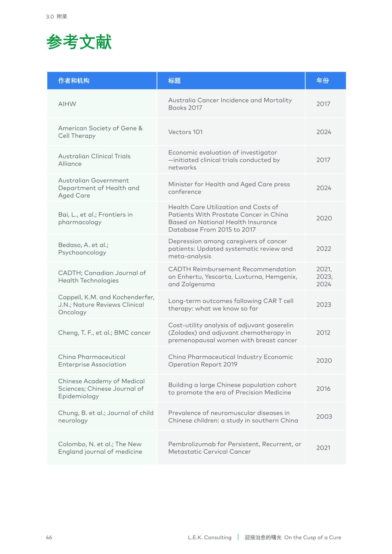Click the Pembrolizumab Cervical Cancer title
The height and width of the screenshot is (554, 392).
234,448
